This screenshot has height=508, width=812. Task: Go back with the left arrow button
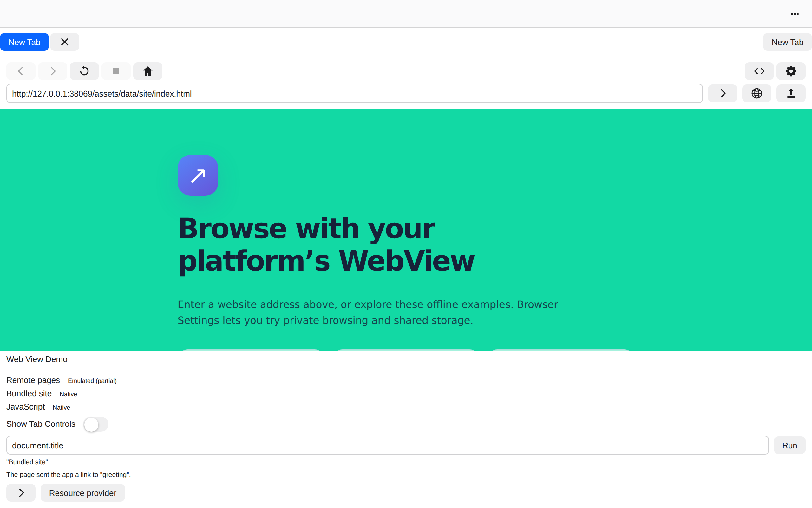(x=21, y=71)
